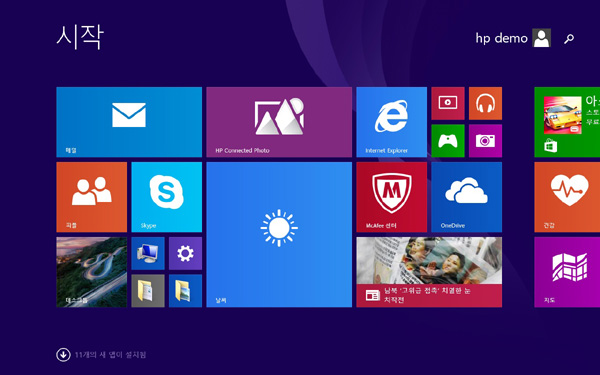This screenshot has height=375, width=600.
Task: Click the news headline text on news tile
Action: point(427,295)
